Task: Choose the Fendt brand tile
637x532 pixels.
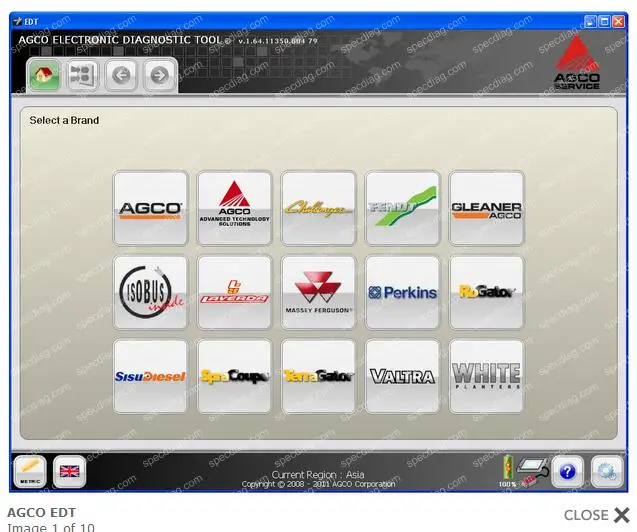Action: pos(403,208)
